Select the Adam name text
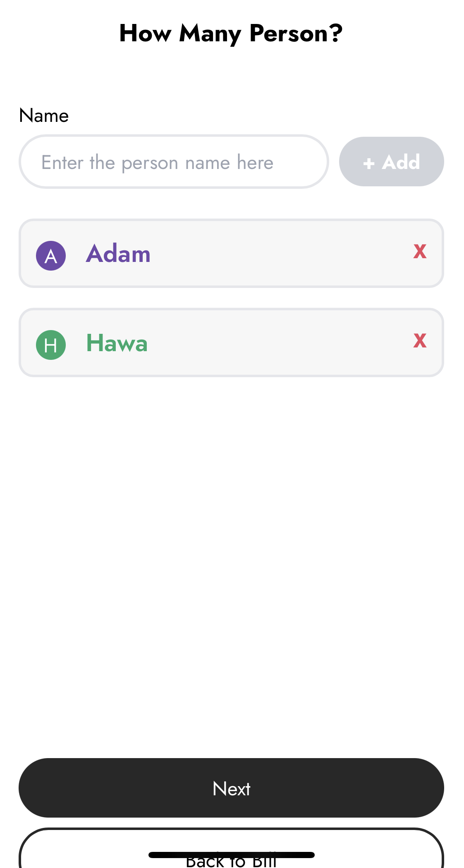Image resolution: width=464 pixels, height=868 pixels. point(118,254)
